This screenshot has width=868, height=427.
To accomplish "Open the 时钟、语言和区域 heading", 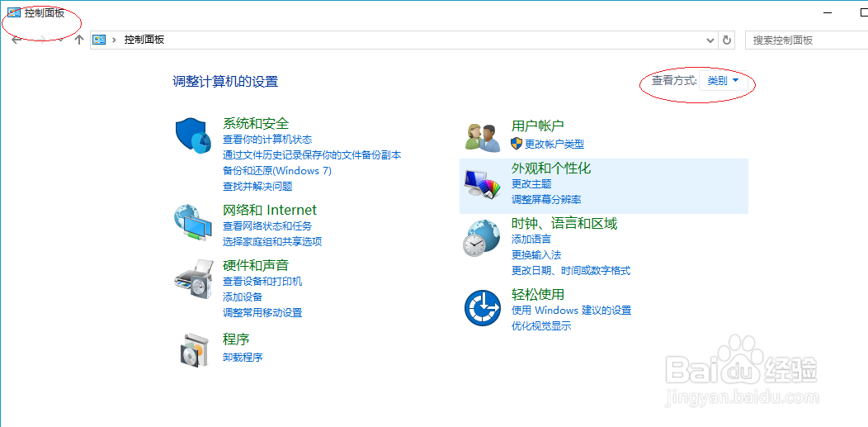I will pyautogui.click(x=564, y=223).
